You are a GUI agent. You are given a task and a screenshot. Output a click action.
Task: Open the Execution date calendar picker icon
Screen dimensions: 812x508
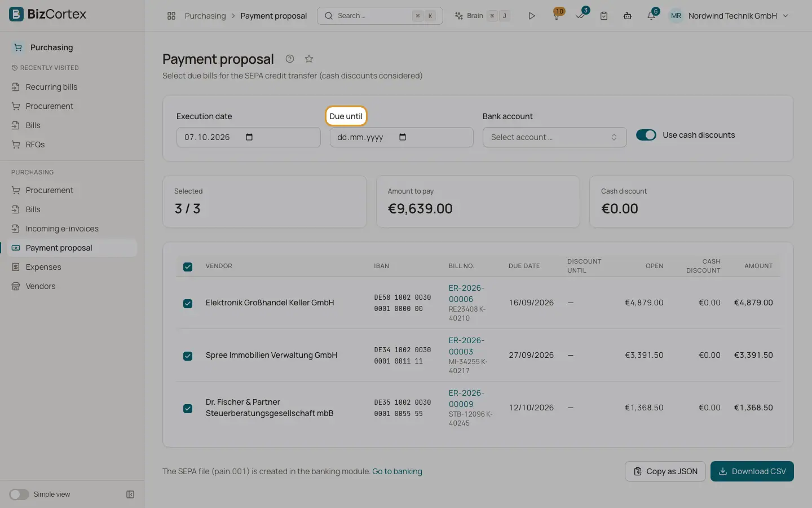pos(249,137)
